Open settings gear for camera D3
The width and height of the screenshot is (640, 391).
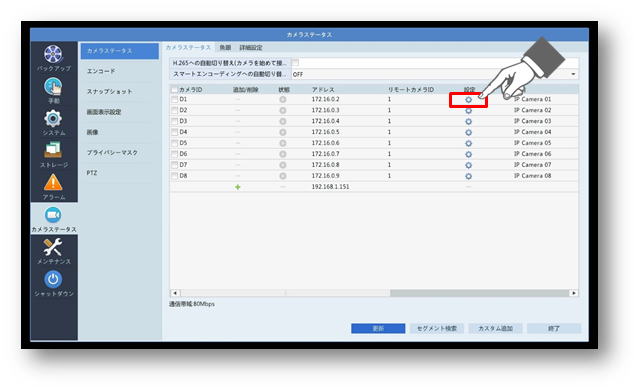point(469,122)
